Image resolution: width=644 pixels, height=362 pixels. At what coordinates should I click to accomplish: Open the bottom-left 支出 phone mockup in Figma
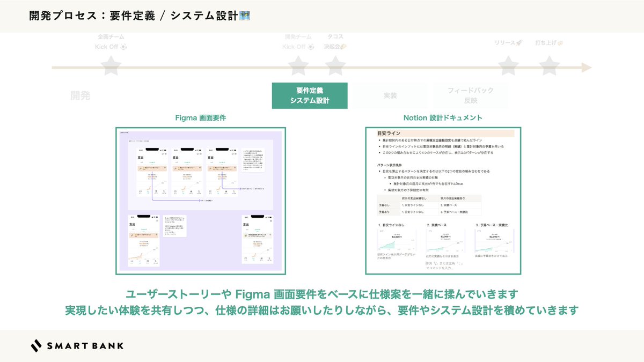point(144,241)
